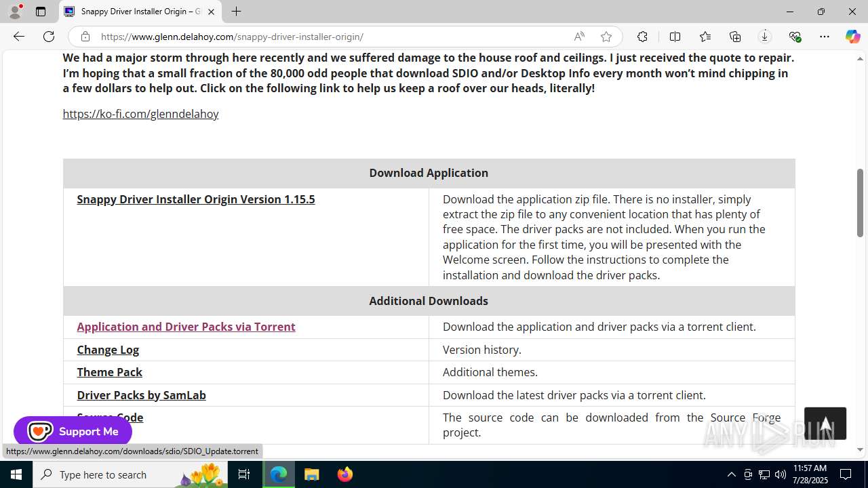Open Browser essentials icon
Screen dimensions: 868x488
coord(795,37)
